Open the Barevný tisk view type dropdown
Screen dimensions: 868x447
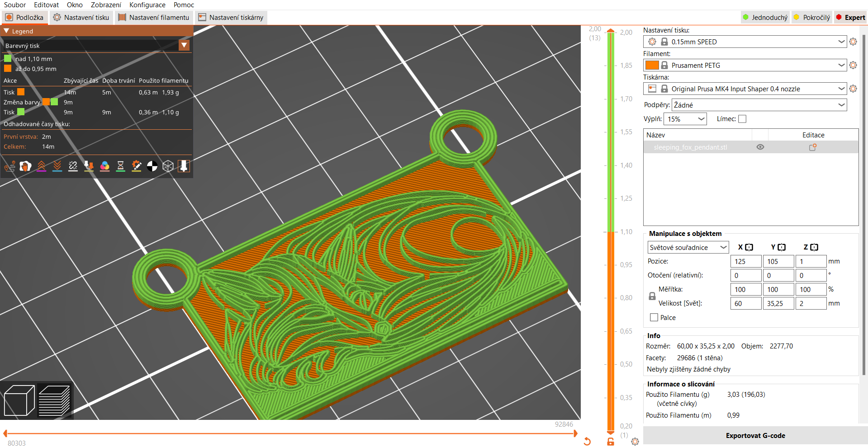pos(184,45)
